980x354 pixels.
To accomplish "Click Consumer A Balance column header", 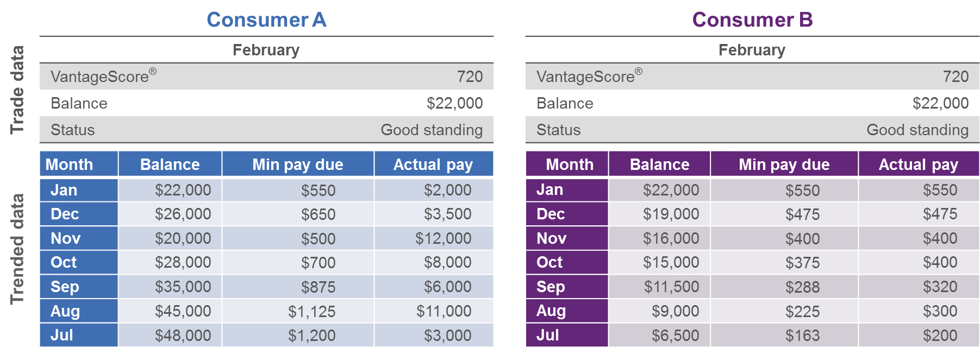I will pos(170,165).
